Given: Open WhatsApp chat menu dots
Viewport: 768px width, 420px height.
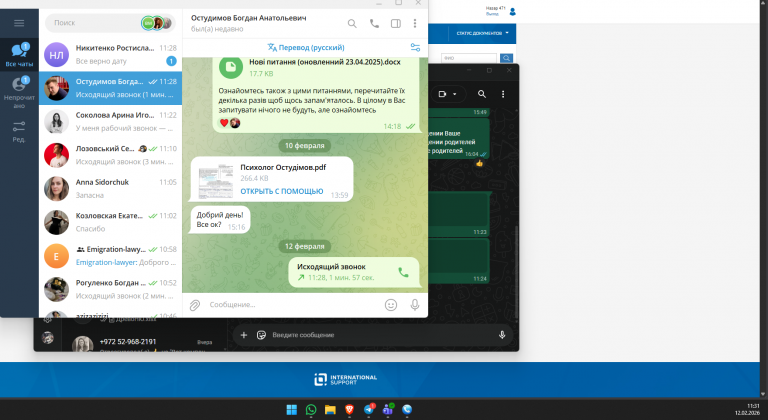Looking at the screenshot, I should click(503, 94).
